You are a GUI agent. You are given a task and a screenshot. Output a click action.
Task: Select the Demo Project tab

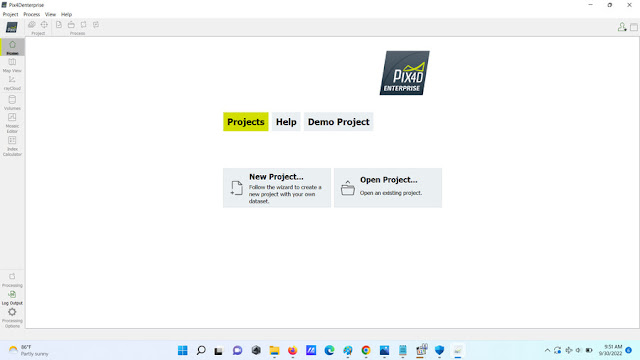point(338,122)
